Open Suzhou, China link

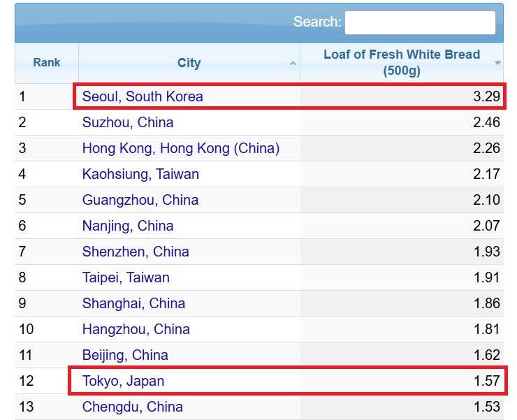pyautogui.click(x=128, y=122)
